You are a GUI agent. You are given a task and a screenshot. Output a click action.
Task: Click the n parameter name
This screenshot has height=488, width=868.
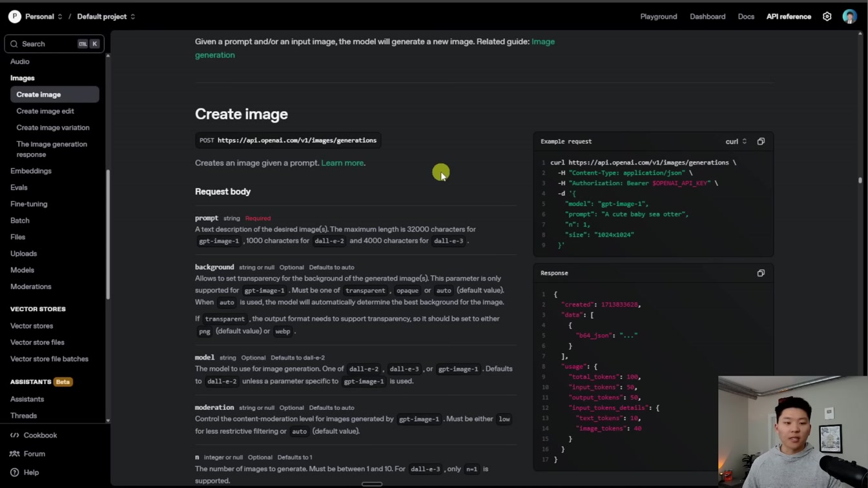[197, 458]
